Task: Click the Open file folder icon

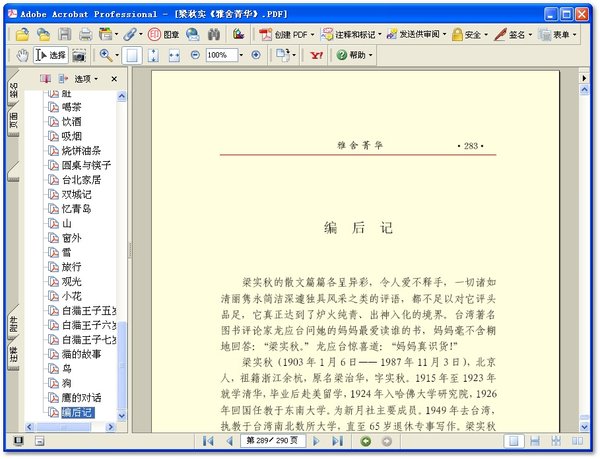Action: pyautogui.click(x=22, y=34)
